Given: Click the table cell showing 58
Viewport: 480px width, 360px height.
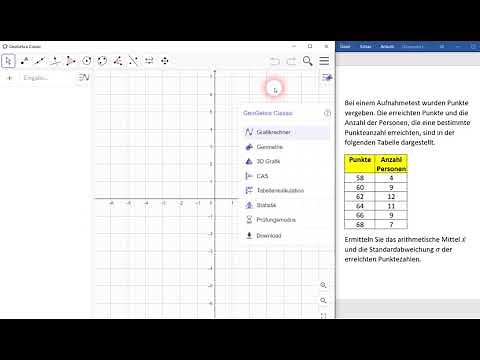Looking at the screenshot, I should click(x=360, y=178).
